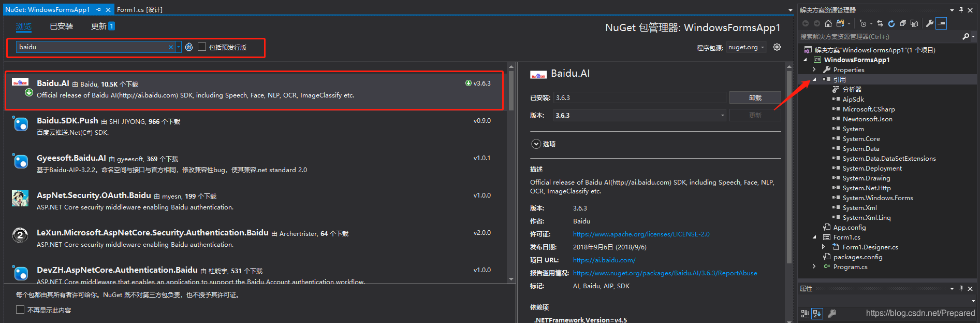The width and height of the screenshot is (980, 323).
Task: Click the forward arrow in Solution Explorer toolbar
Action: click(817, 23)
